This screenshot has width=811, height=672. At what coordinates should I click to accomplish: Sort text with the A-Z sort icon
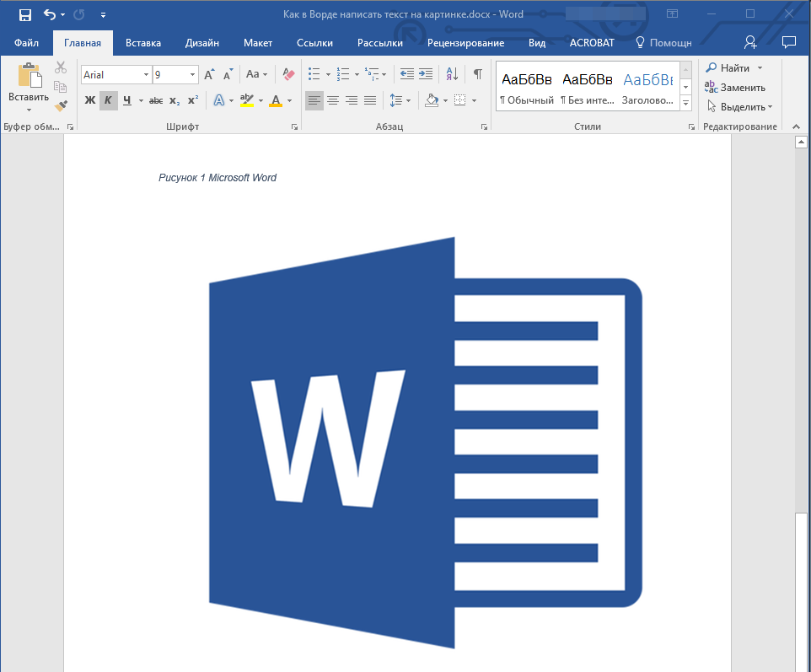click(452, 74)
